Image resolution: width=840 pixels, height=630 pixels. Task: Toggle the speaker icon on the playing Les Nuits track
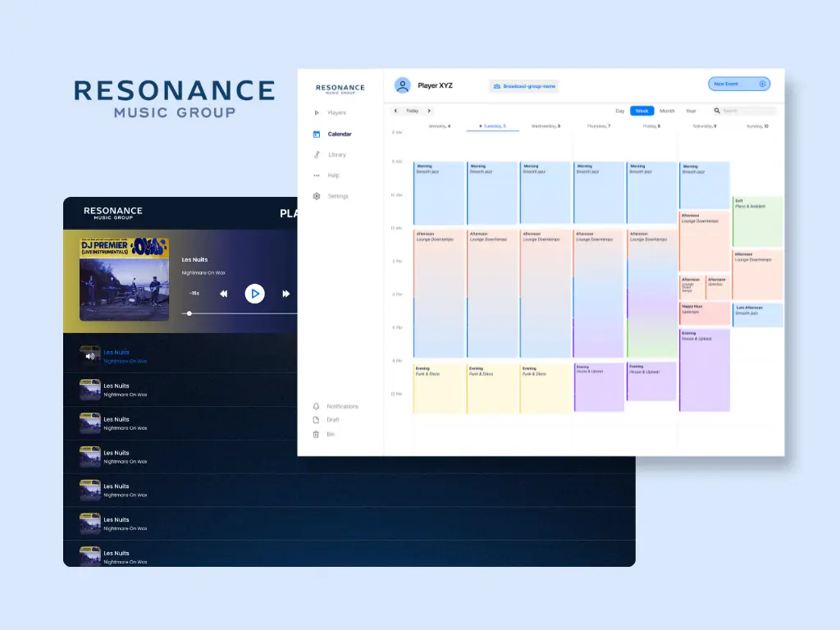(x=89, y=354)
